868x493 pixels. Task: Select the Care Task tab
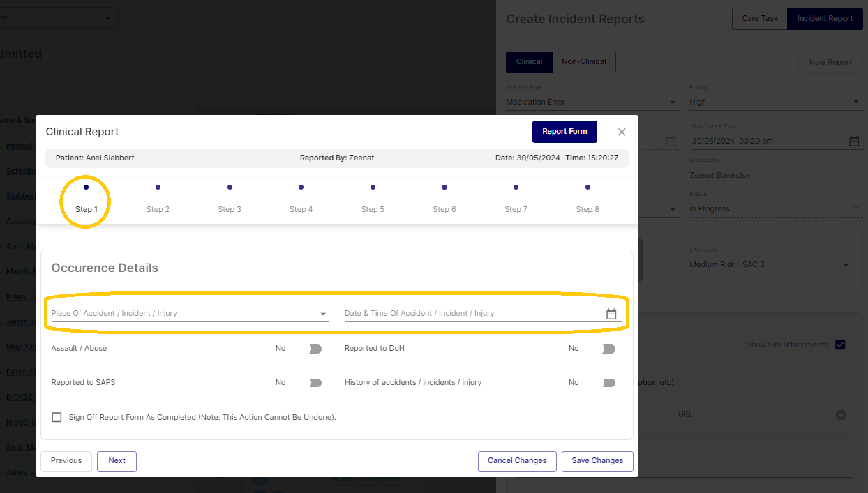(759, 19)
